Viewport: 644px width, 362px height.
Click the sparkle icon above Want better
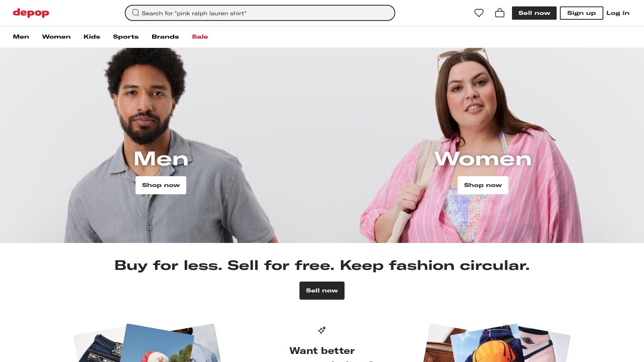pyautogui.click(x=322, y=330)
